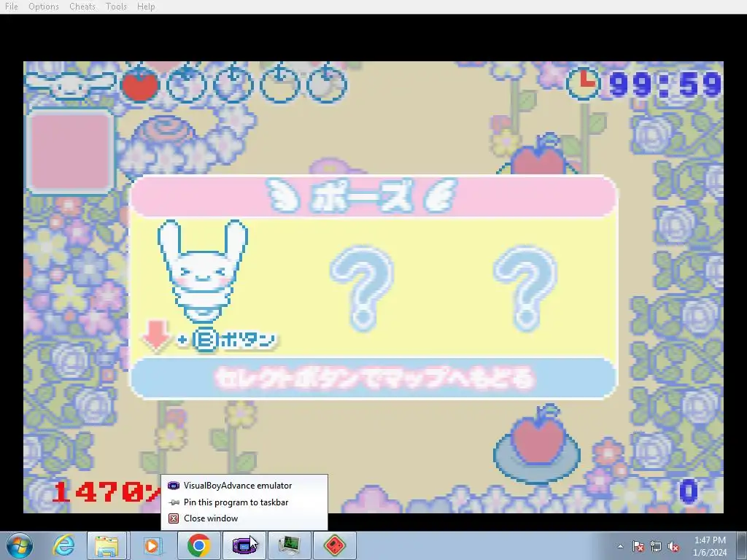Show hidden system tray icons arrow
This screenshot has width=747, height=560.
click(x=620, y=546)
